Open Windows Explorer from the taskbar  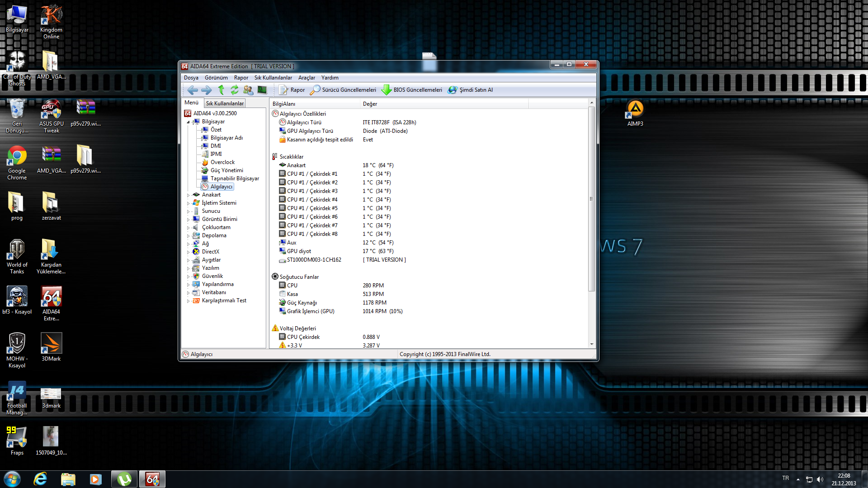coord(68,479)
